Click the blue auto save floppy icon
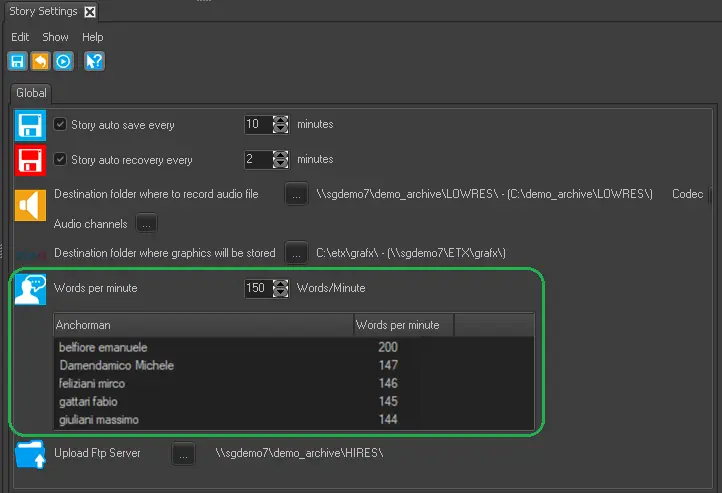The width and height of the screenshot is (722, 493). tap(30, 127)
